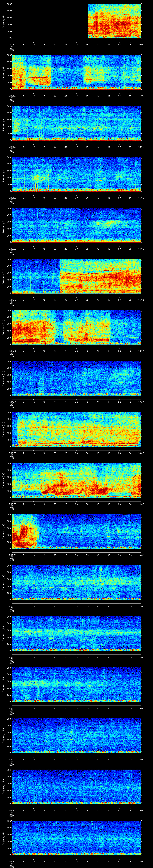Click the spectrogram panel starting at 12:09:00
The height and width of the screenshot is (868, 153).
pos(77,21)
